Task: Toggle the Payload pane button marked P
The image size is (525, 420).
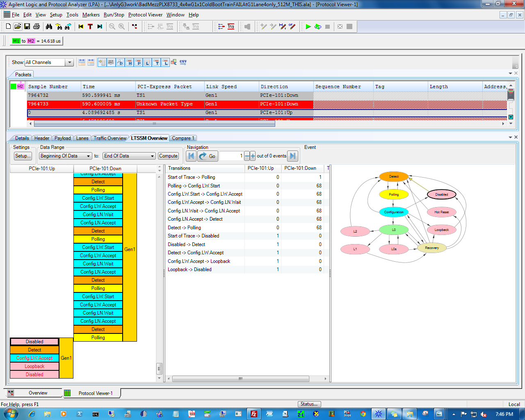Action: tap(138, 62)
